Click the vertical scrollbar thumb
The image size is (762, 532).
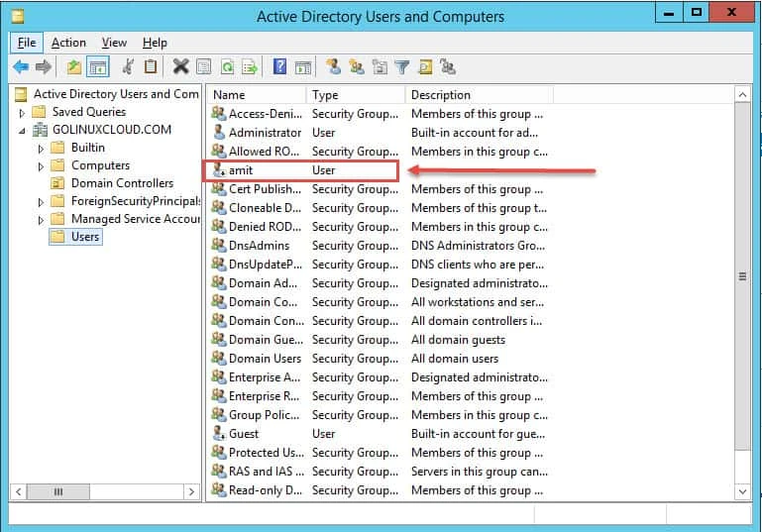(742, 276)
